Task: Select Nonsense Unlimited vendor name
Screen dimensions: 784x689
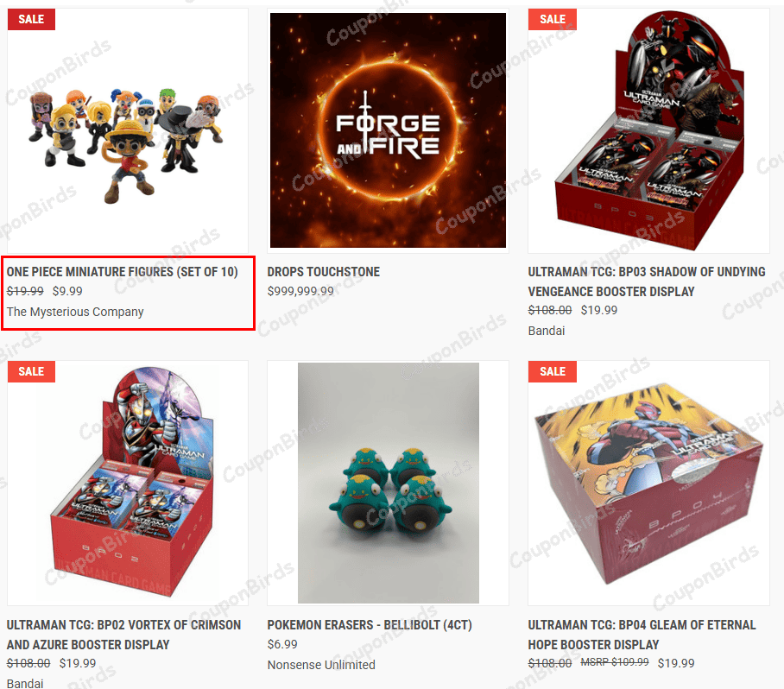Action: coord(321,665)
